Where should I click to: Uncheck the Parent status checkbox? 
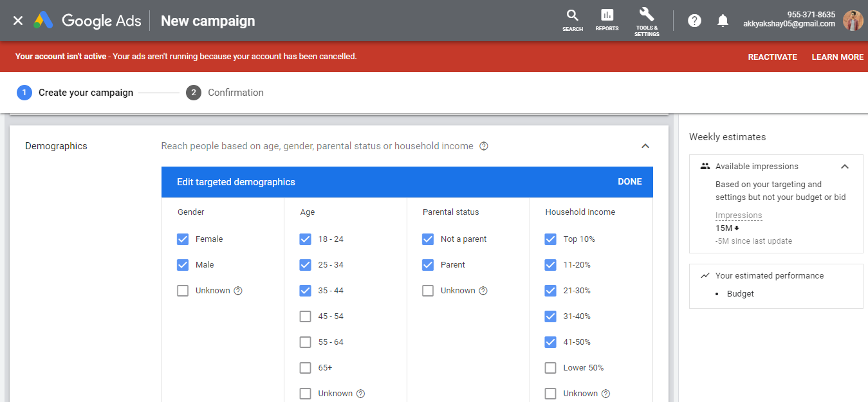[x=428, y=264]
